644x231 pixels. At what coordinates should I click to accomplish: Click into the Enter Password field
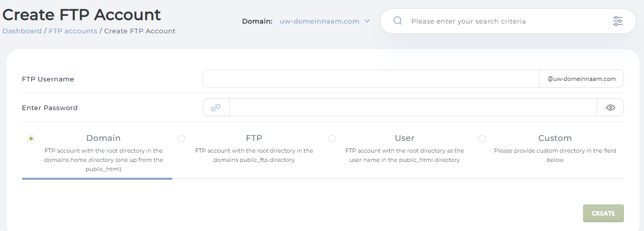[413, 108]
